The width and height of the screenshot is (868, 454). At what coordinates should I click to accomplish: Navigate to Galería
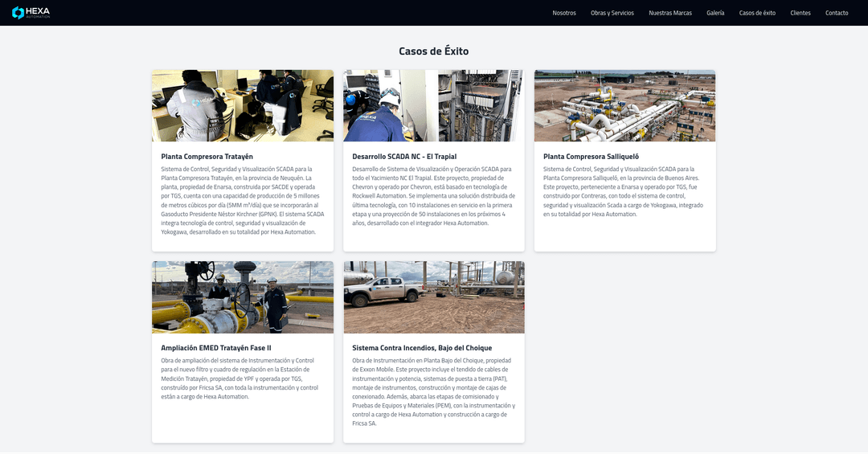715,13
